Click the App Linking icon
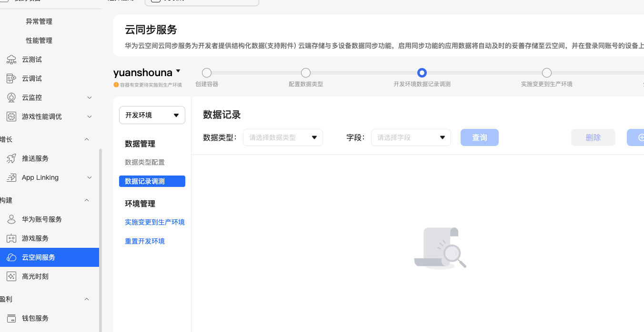Viewport: 644px width, 332px height. pyautogui.click(x=11, y=177)
